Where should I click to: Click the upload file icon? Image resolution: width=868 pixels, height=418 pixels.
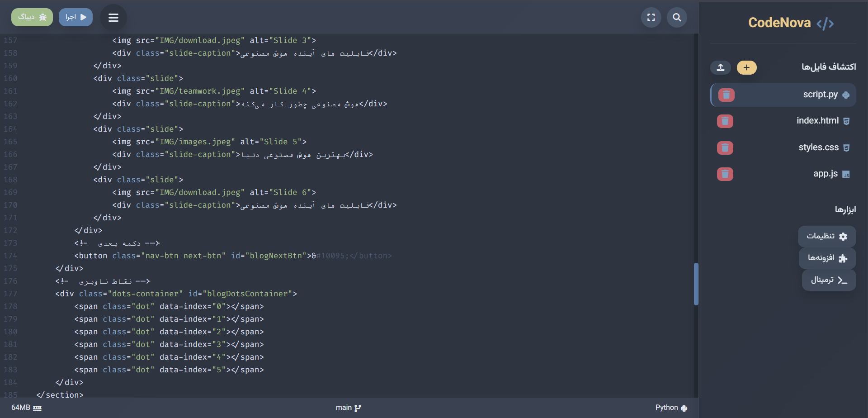[x=721, y=67]
